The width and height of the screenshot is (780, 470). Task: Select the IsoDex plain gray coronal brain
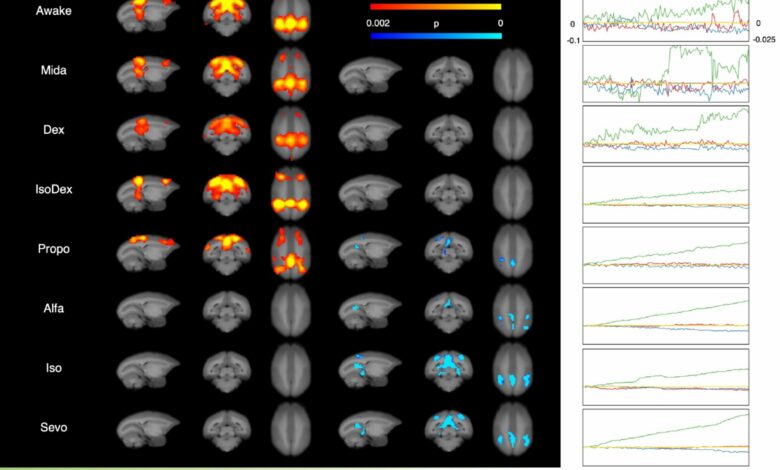pyautogui.click(x=449, y=194)
